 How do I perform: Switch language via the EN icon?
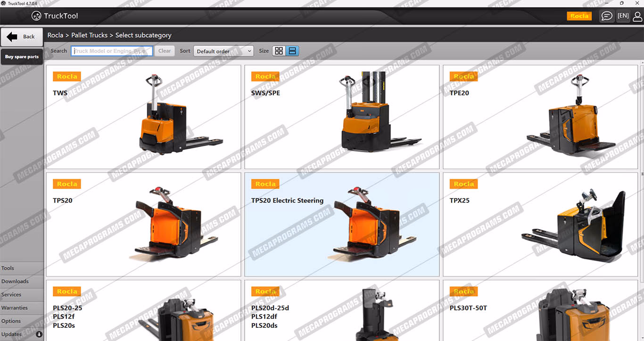[623, 16]
